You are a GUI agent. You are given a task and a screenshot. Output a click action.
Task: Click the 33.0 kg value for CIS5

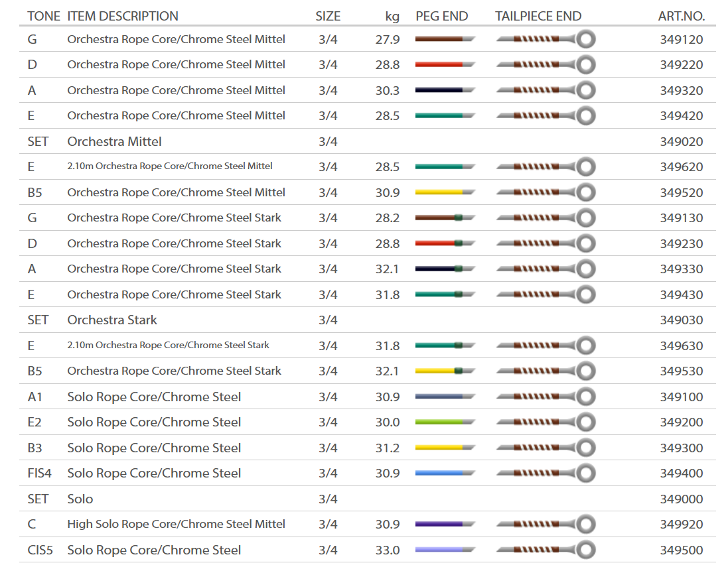388,550
